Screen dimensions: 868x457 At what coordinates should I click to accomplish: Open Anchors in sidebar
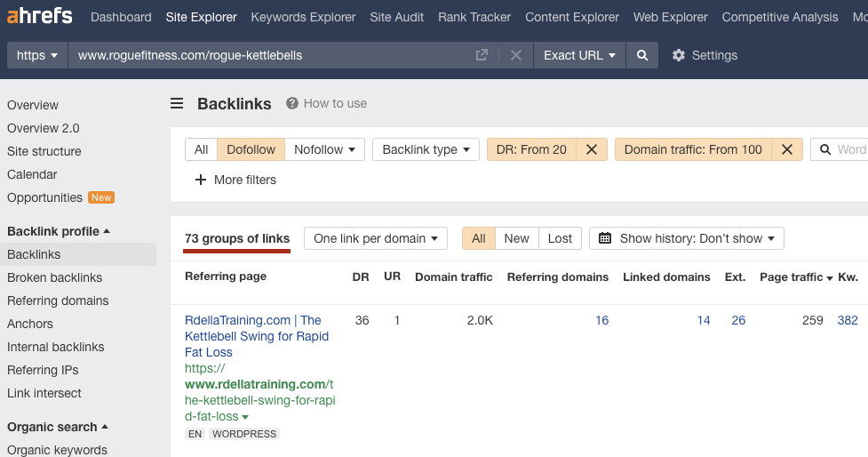click(30, 324)
